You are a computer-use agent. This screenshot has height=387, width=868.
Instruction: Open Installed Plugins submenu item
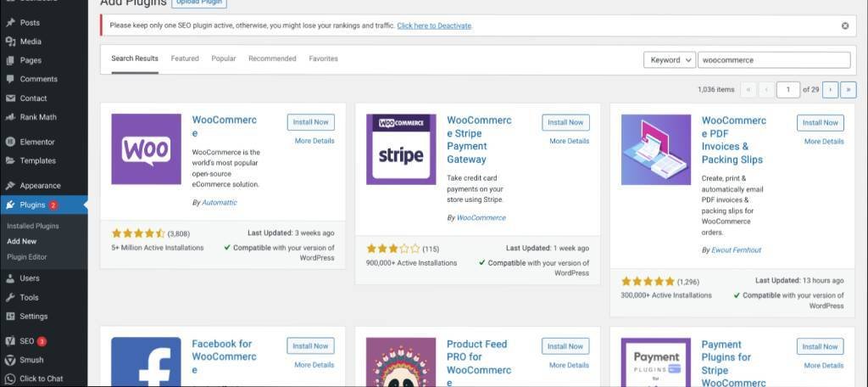tap(33, 227)
